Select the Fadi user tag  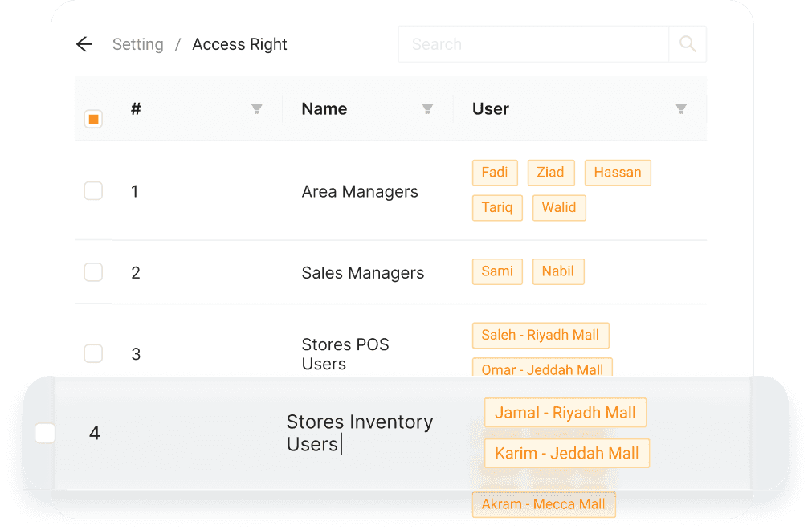tap(495, 172)
